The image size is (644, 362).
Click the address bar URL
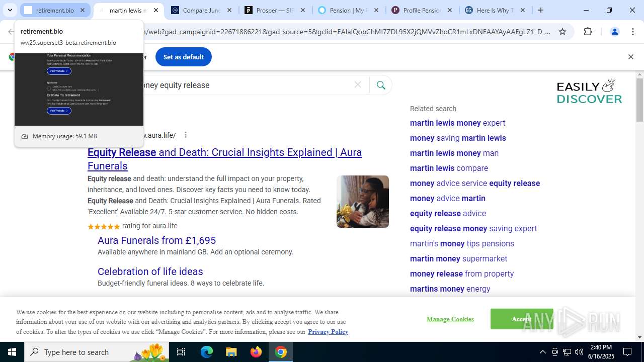point(347,32)
